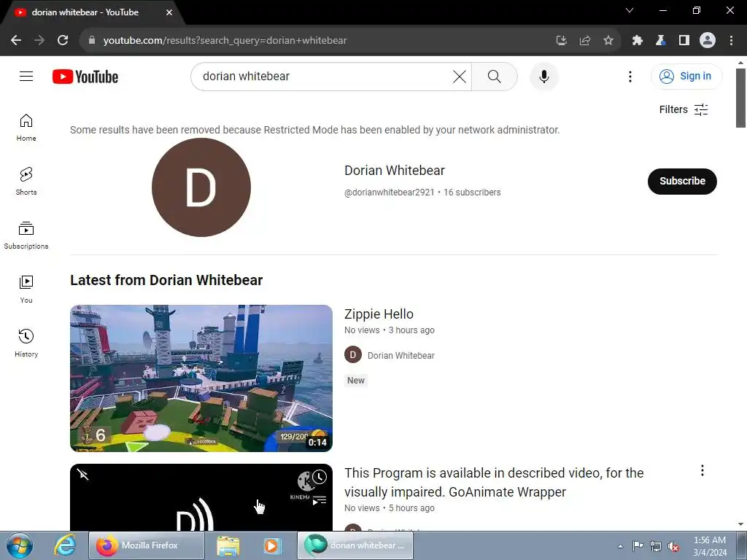Subscribe to Dorian Whitebear channel
Screen dimensions: 747x560
682,181
